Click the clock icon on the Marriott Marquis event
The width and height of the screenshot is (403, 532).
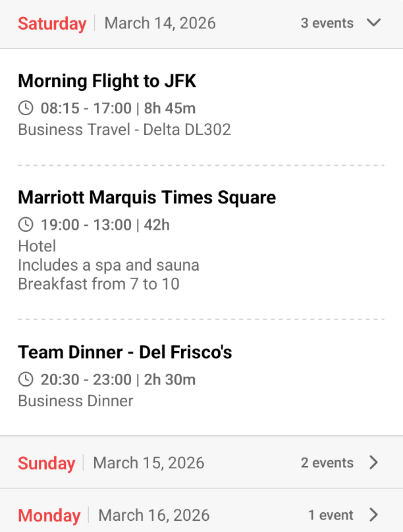coord(25,224)
